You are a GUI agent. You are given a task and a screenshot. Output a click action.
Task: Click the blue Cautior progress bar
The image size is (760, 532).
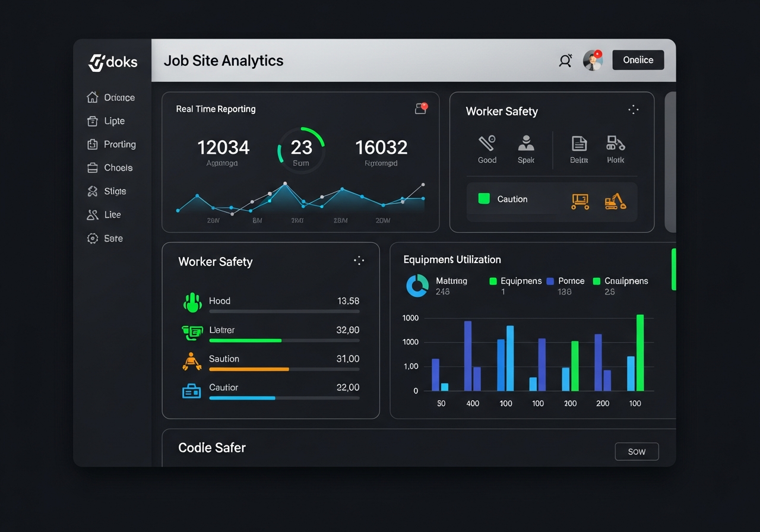point(242,398)
